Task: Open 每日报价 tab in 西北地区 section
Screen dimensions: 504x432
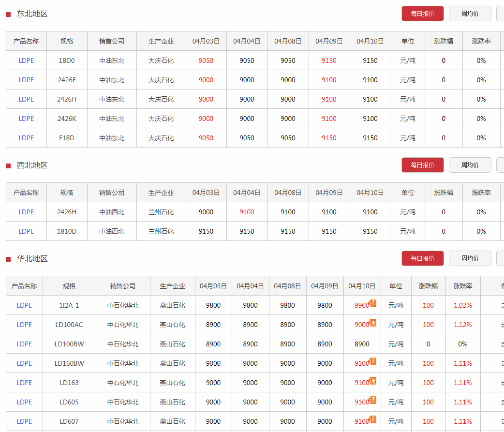Action: coord(422,165)
